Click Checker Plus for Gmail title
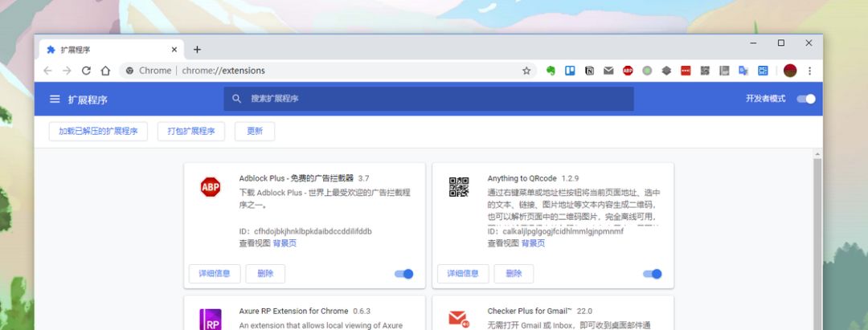 click(x=529, y=311)
